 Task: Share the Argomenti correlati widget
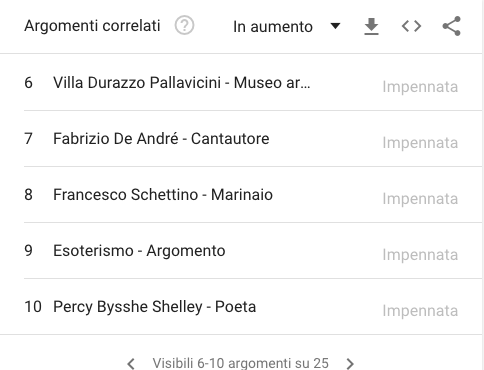pyautogui.click(x=452, y=26)
